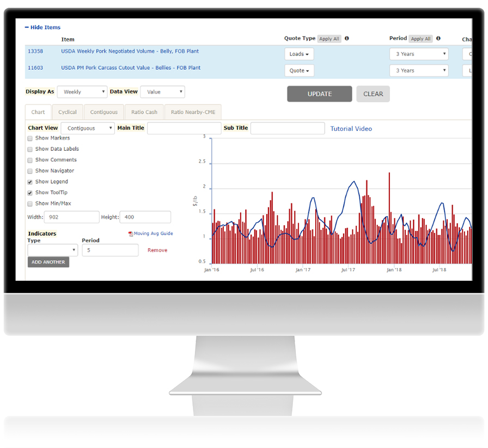This screenshot has width=488, height=448.
Task: Click item number 13358
Action: (x=35, y=51)
